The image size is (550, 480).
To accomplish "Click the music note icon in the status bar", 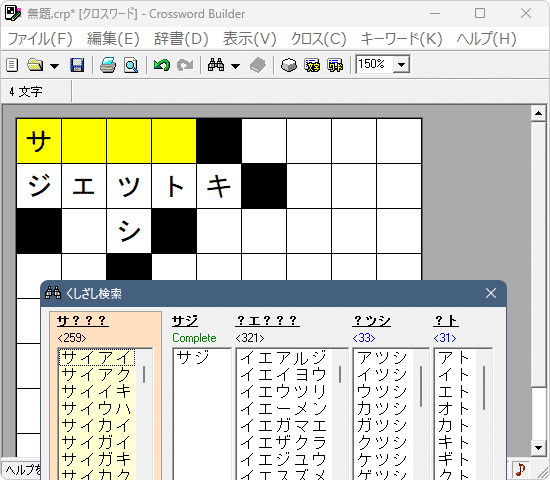I will tap(520, 469).
